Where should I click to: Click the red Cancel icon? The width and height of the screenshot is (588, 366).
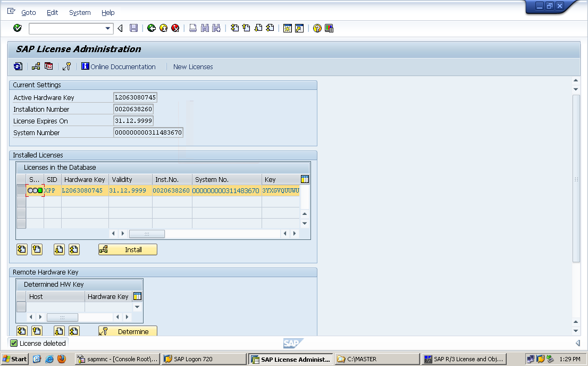click(x=175, y=28)
